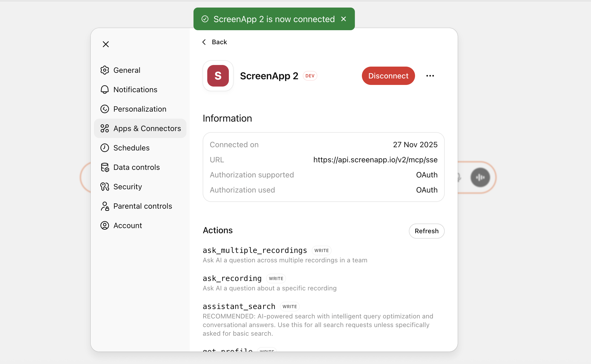Select the Apps & Connectors sidebar icon
This screenshot has height=364, width=591.
105,128
